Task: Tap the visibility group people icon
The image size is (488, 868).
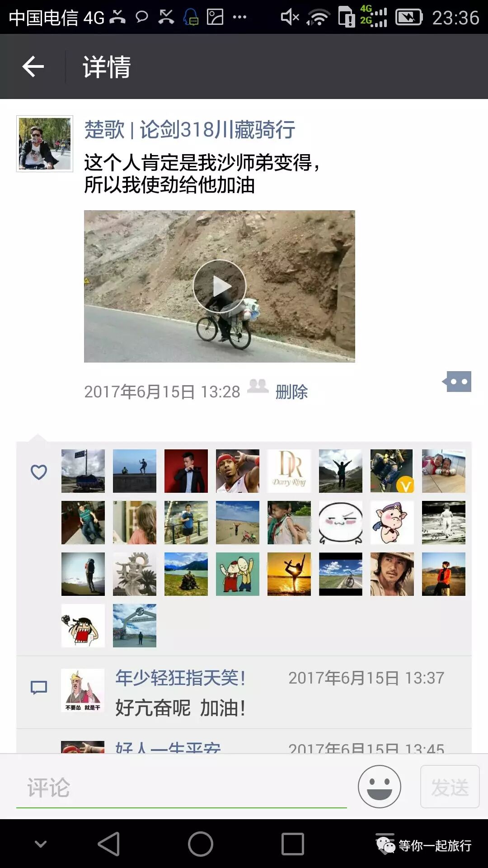Action: pos(258,386)
